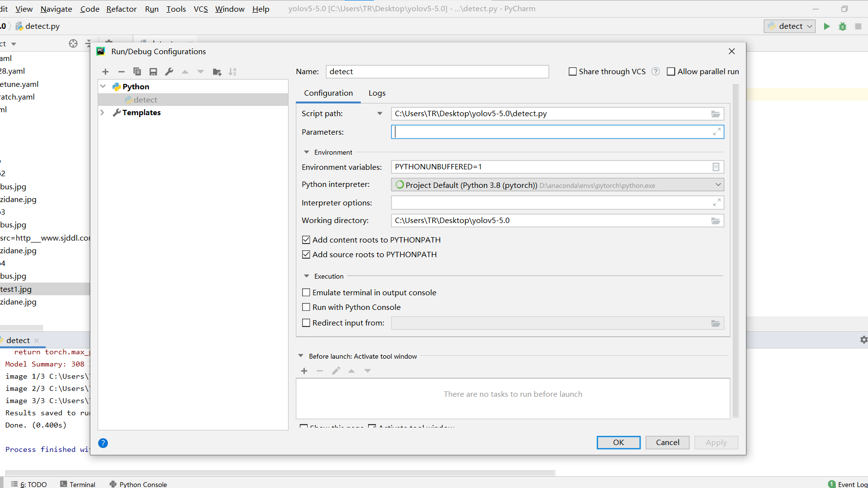Viewport: 868px width, 488px height.
Task: Browse for working directory folder
Action: pos(716,221)
